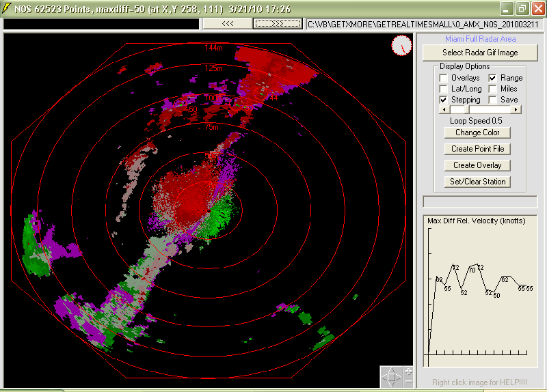Click the Set/Clear Station button
The image size is (547, 392).
[x=477, y=182]
